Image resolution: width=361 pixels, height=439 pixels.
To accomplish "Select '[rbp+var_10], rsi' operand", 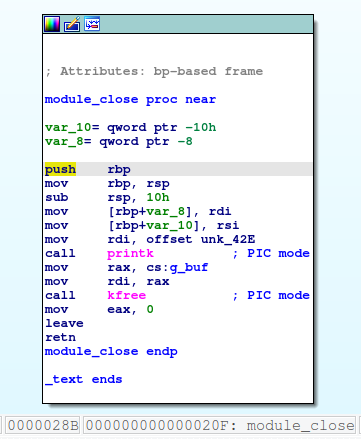I will coord(174,225).
